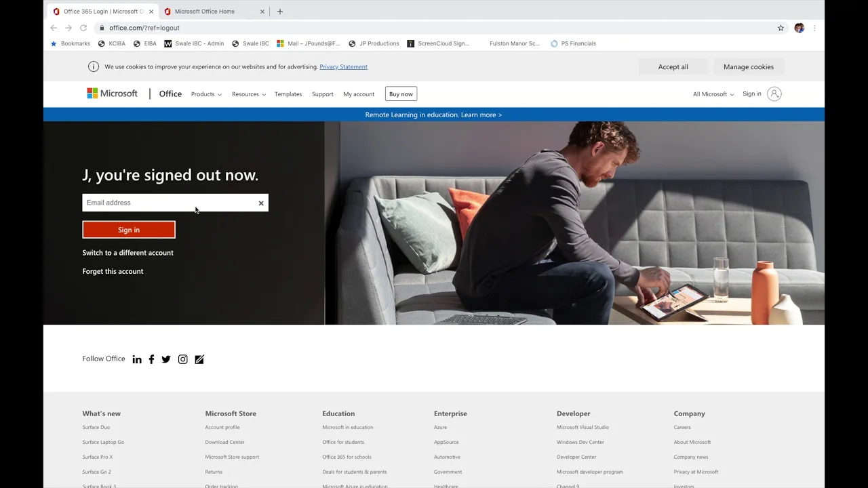Screen dimensions: 868x488
Task: Accept all cookies
Action: [673, 66]
